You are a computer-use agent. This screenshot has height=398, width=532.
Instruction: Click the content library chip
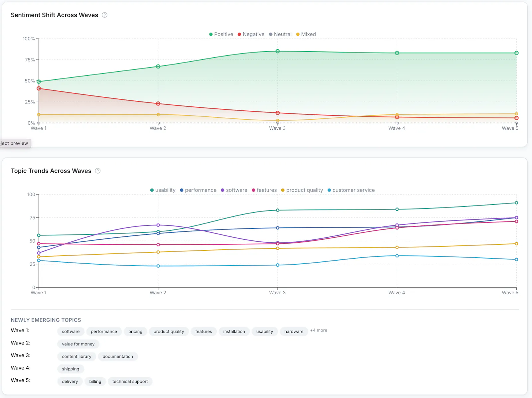(x=76, y=356)
